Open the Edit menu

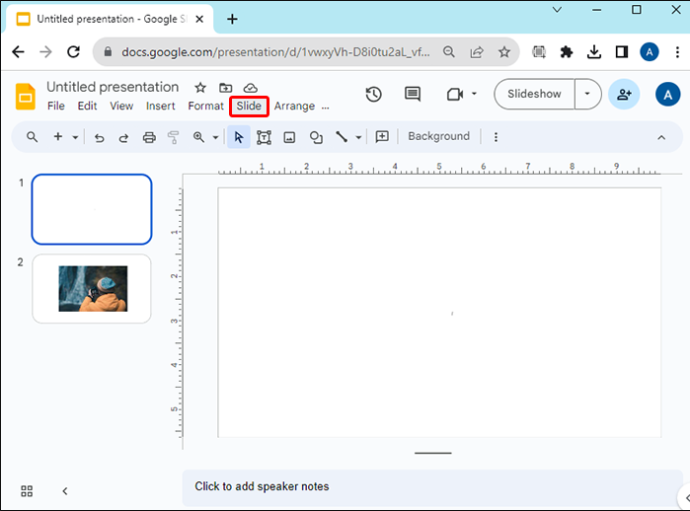tap(87, 106)
